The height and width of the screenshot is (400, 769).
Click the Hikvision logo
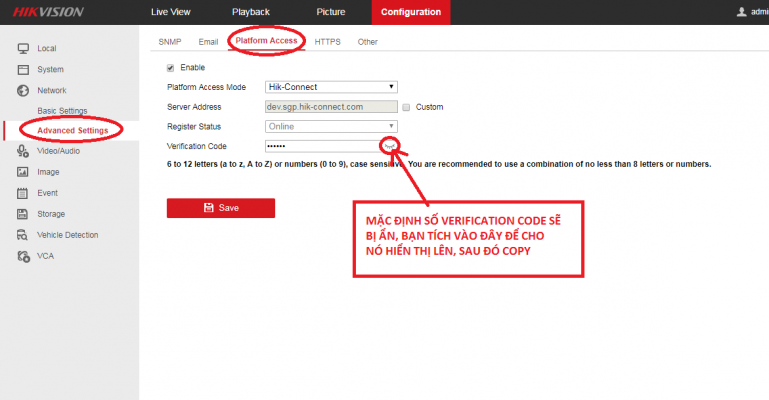coord(48,12)
